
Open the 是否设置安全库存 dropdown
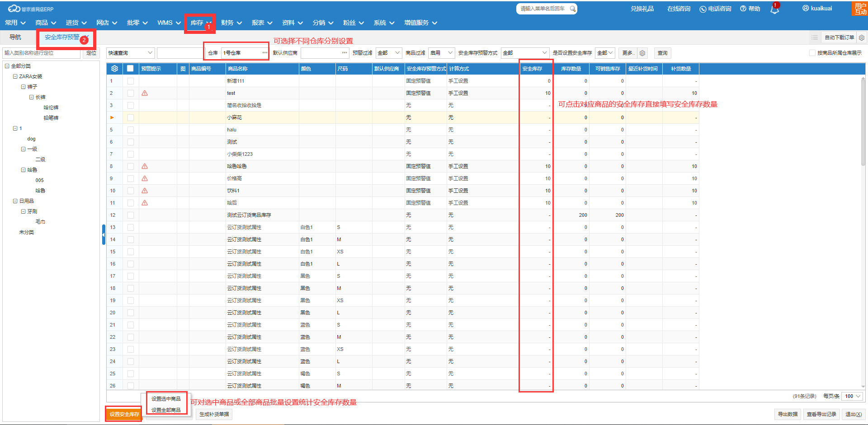click(x=605, y=53)
